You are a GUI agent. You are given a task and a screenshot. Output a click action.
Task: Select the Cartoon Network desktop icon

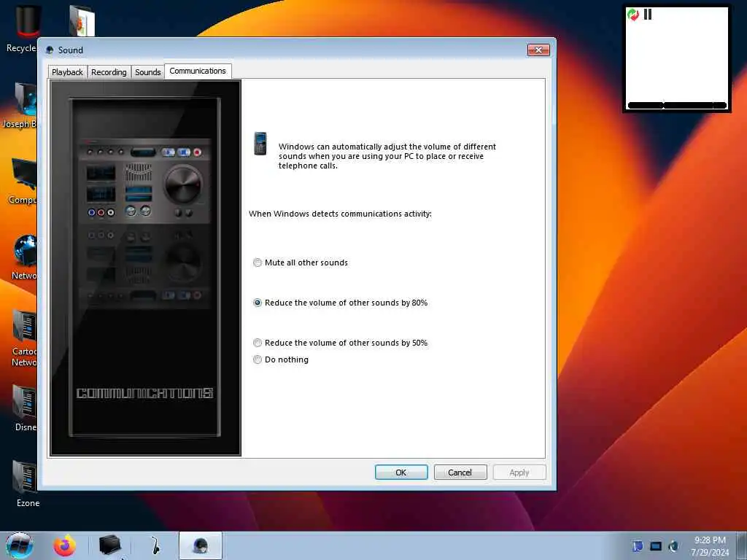(x=24, y=338)
